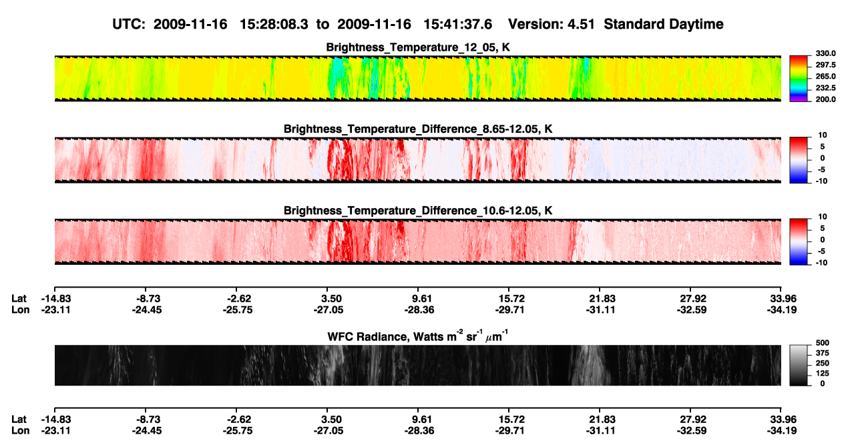Click latitude '21.83' above the WFC title

coord(599,298)
